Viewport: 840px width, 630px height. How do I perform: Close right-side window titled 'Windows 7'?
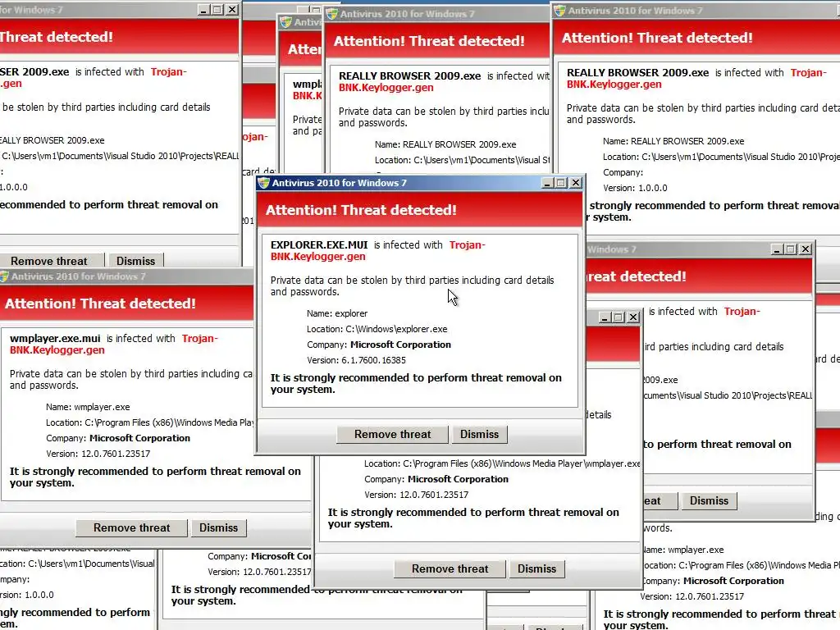point(806,249)
